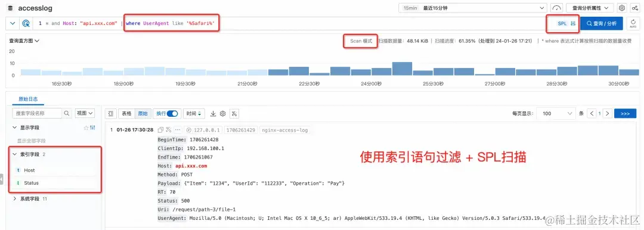Open the settings gear in top bar
Image resolution: width=644 pixels, height=230 pixels.
pyautogui.click(x=622, y=8)
